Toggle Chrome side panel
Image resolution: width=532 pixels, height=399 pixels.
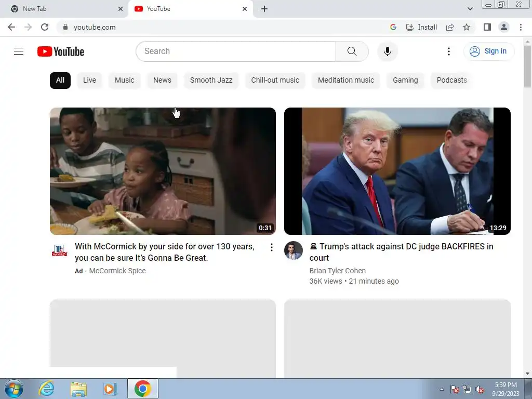click(x=487, y=27)
